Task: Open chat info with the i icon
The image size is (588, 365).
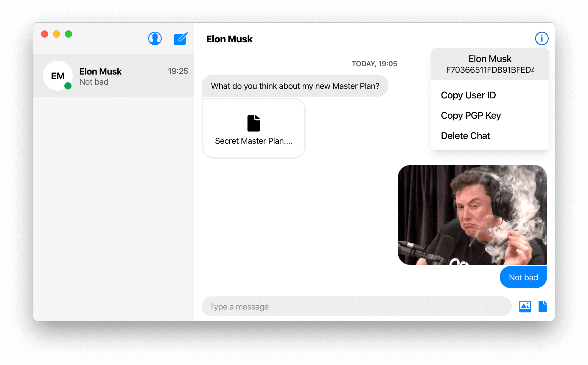Action: pos(542,38)
